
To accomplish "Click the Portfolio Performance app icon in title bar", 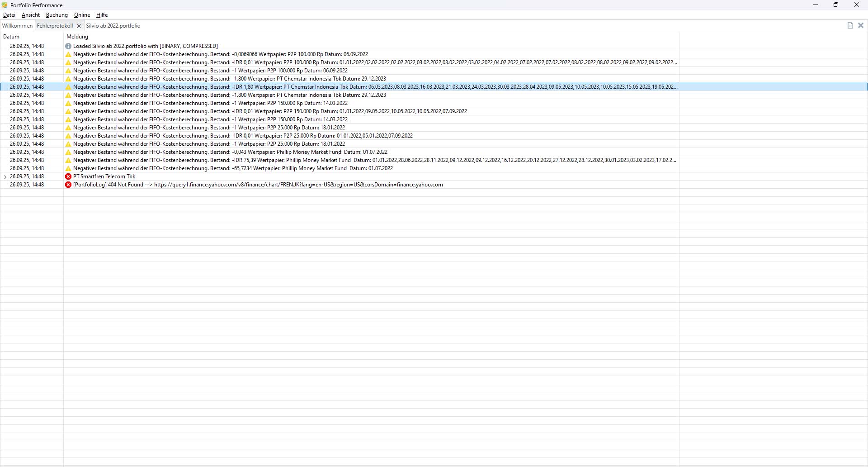I will click(x=5, y=5).
